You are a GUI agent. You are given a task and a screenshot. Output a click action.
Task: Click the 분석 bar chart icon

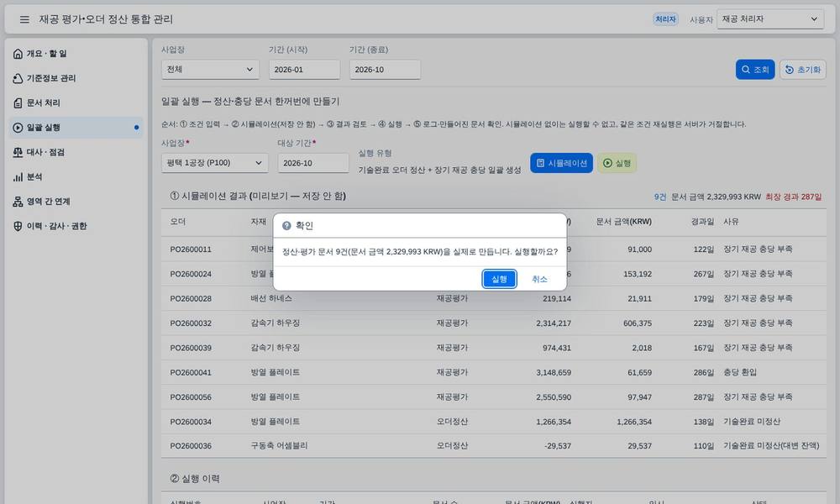[18, 176]
